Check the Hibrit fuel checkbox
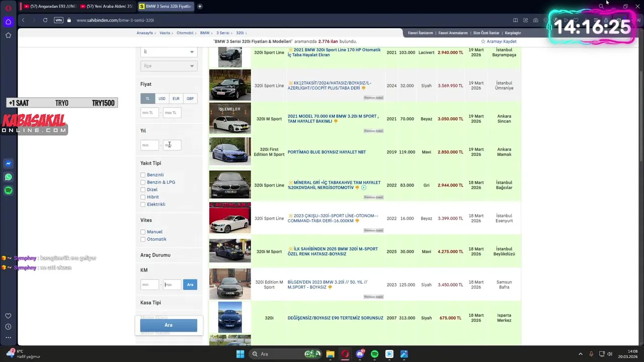The height and width of the screenshot is (362, 644). [143, 197]
